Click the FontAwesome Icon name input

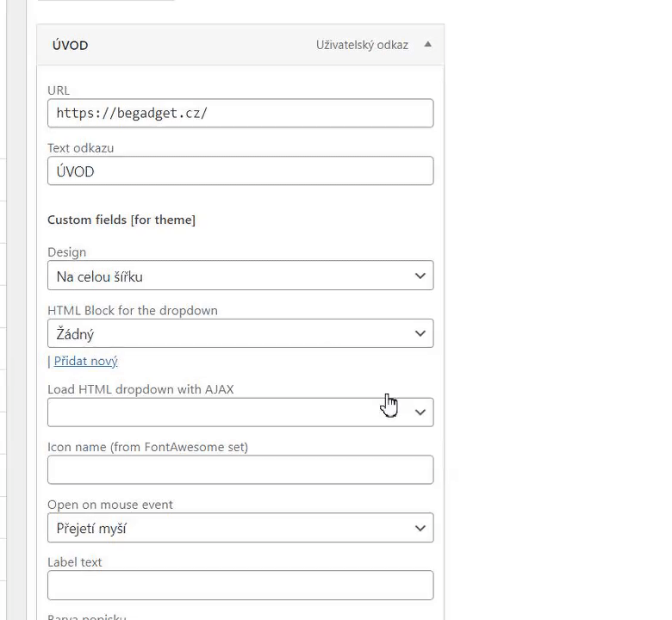(240, 470)
